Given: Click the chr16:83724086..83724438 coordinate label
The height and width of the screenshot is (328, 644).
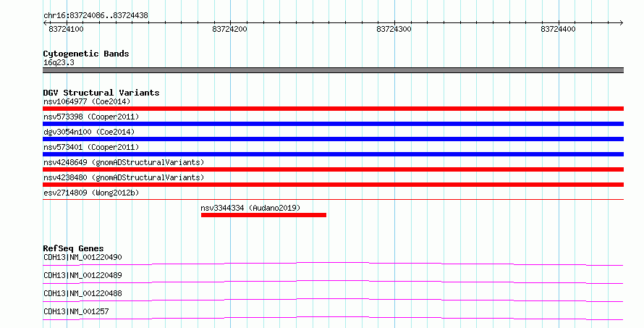Looking at the screenshot, I should tap(96, 16).
